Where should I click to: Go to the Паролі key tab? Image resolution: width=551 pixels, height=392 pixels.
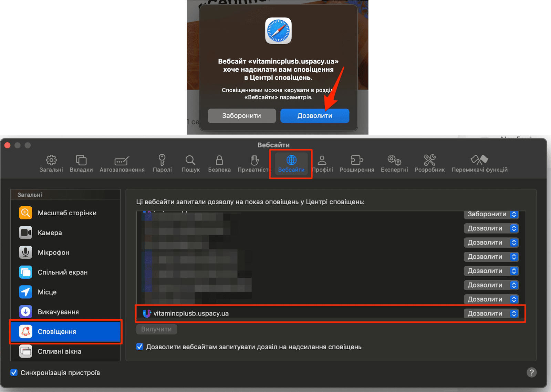point(162,163)
